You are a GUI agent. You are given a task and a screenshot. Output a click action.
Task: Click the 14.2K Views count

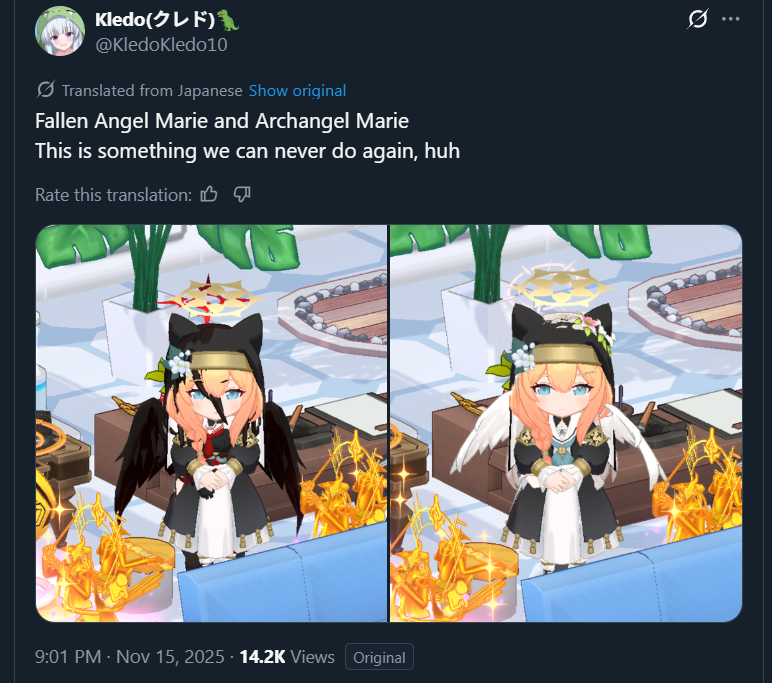[x=287, y=657]
